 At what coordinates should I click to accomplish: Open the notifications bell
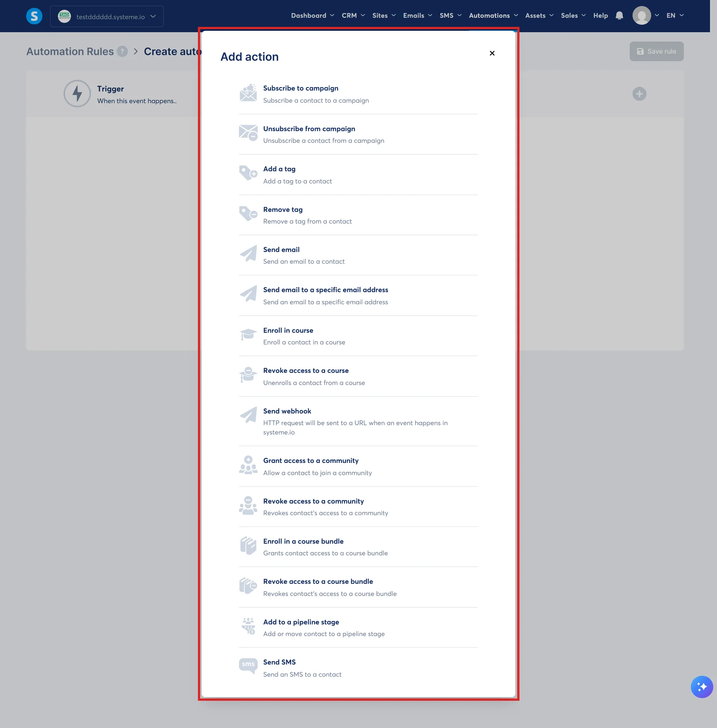coord(620,15)
